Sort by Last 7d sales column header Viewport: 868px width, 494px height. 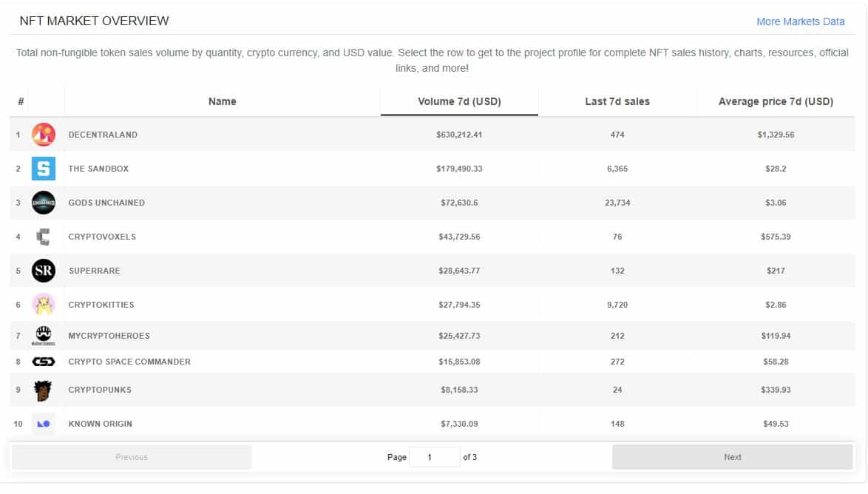coord(617,101)
